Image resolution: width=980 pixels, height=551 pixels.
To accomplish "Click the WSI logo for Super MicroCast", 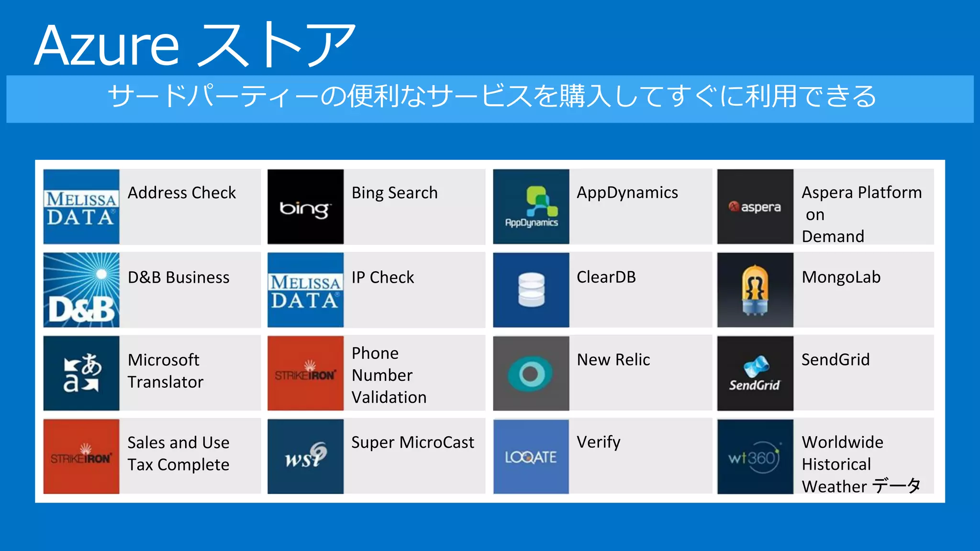I will pos(305,456).
